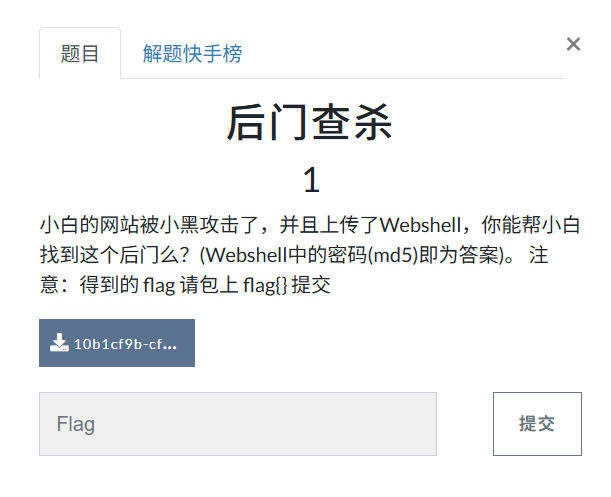Image resolution: width=611 pixels, height=497 pixels.
Task: Click the score value 1 under the title
Action: pos(311,180)
